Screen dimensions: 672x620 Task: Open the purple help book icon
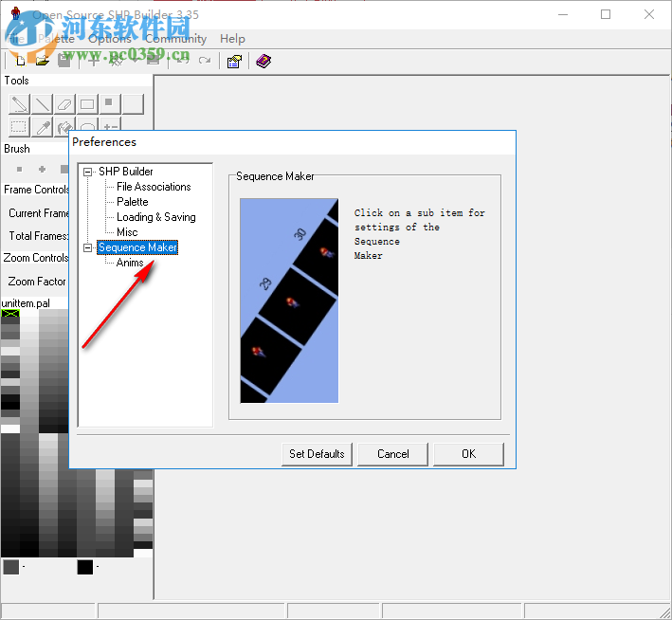(x=263, y=62)
